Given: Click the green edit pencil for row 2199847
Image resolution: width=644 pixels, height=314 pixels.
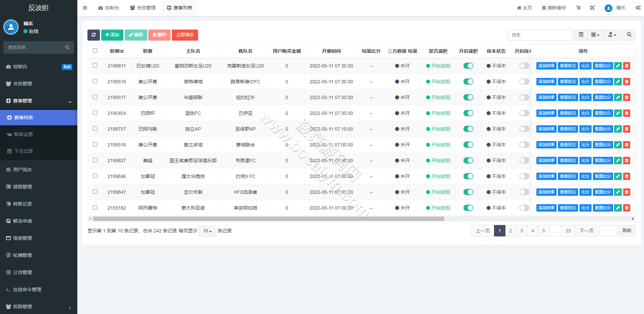Looking at the screenshot, I should (x=618, y=192).
